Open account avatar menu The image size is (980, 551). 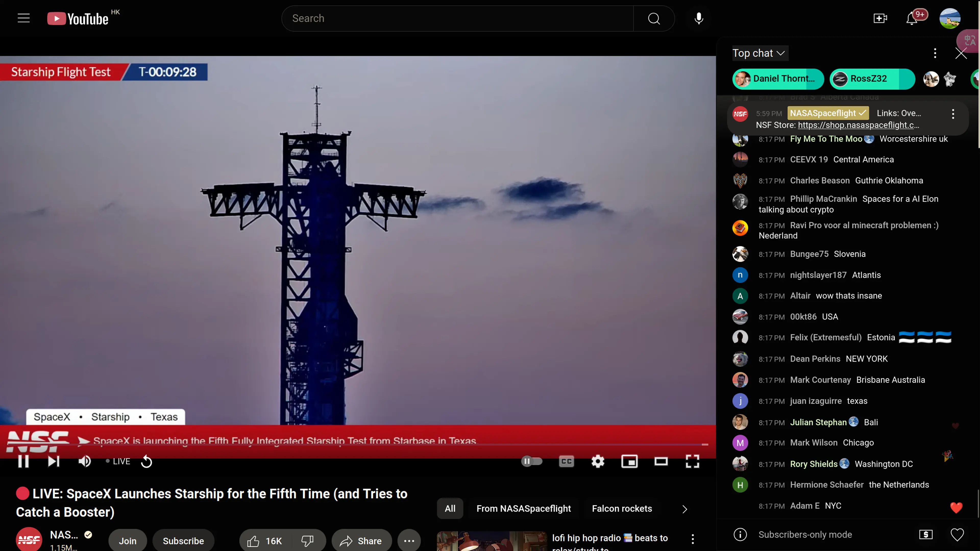click(950, 18)
